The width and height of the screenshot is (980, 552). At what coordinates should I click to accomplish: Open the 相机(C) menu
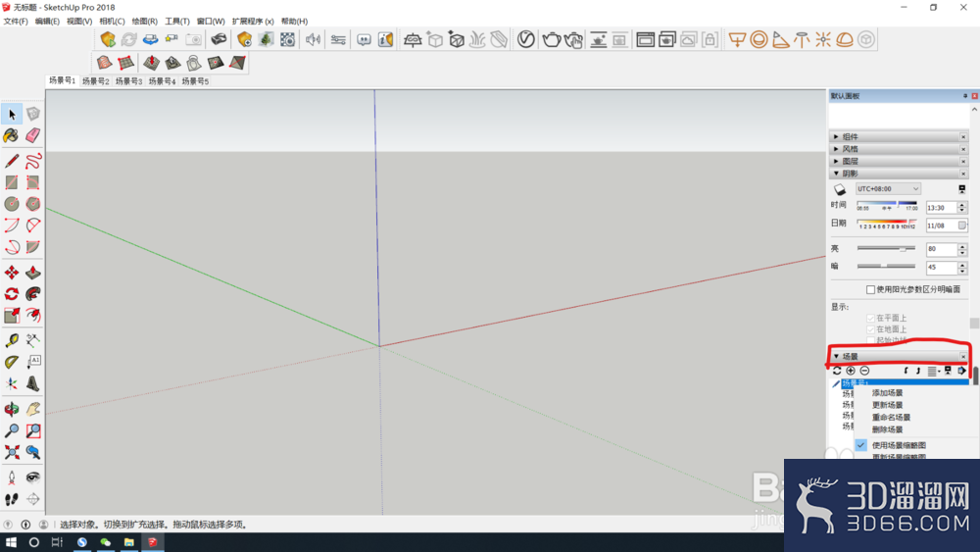112,22
